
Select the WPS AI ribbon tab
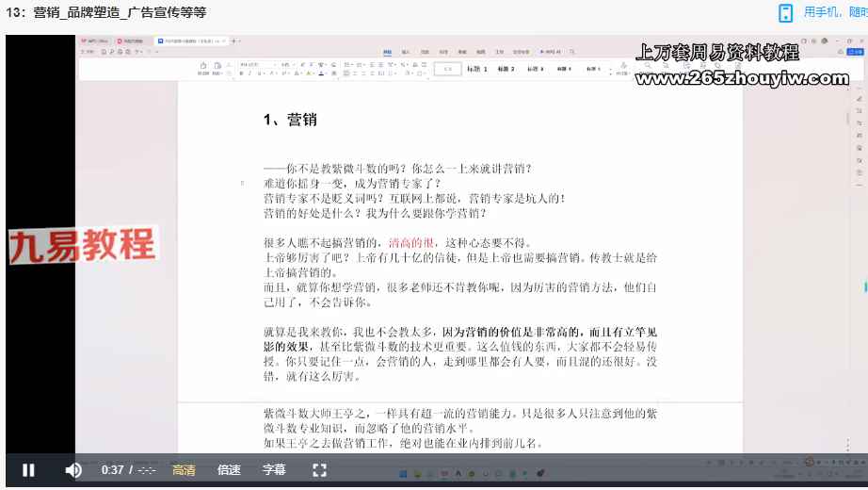tap(551, 52)
